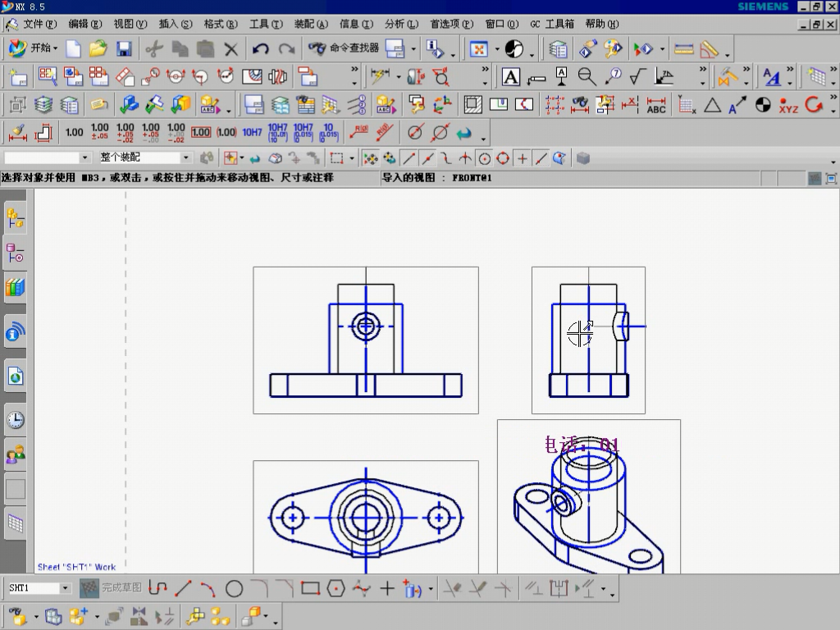This screenshot has height=630, width=840.
Task: Select the sketch arc tool
Action: point(208,589)
